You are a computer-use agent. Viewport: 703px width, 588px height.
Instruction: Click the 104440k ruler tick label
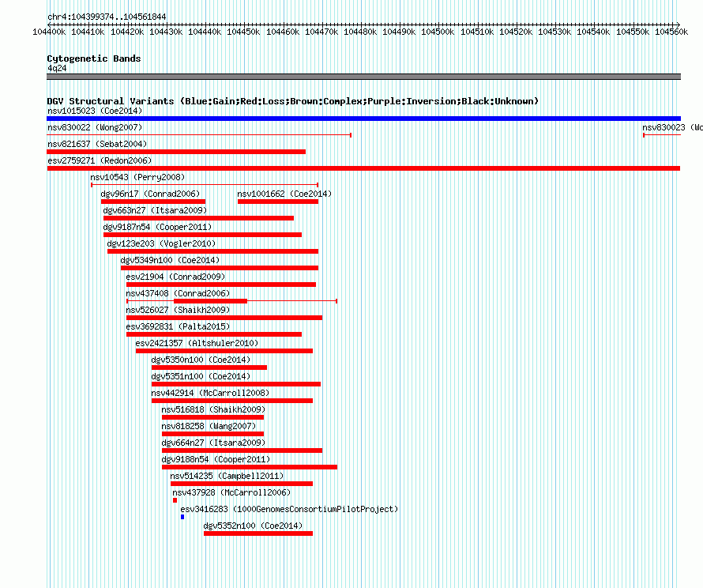pyautogui.click(x=205, y=32)
